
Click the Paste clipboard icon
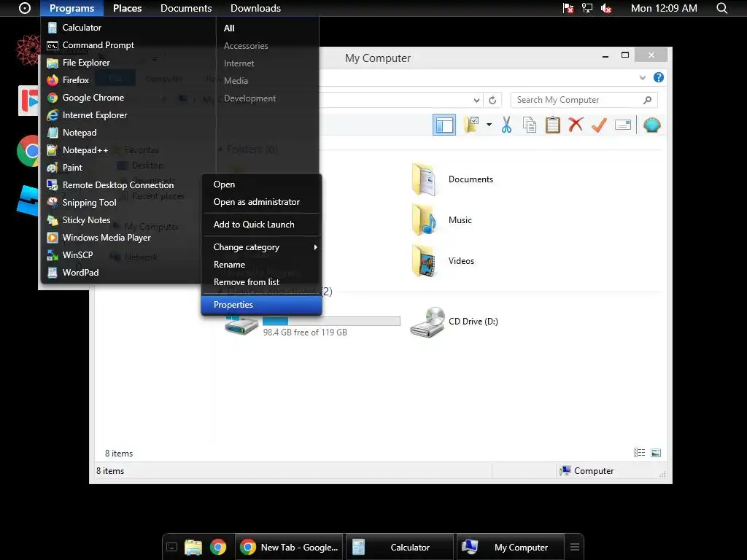tap(553, 125)
